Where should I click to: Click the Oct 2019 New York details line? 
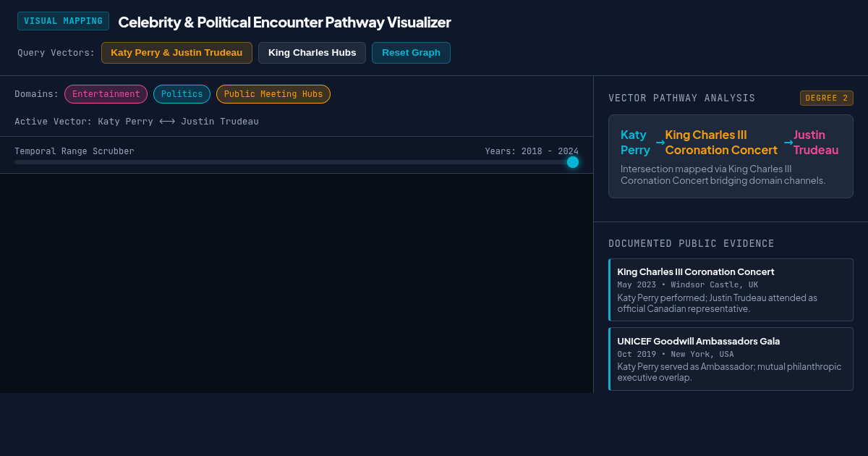676,354
